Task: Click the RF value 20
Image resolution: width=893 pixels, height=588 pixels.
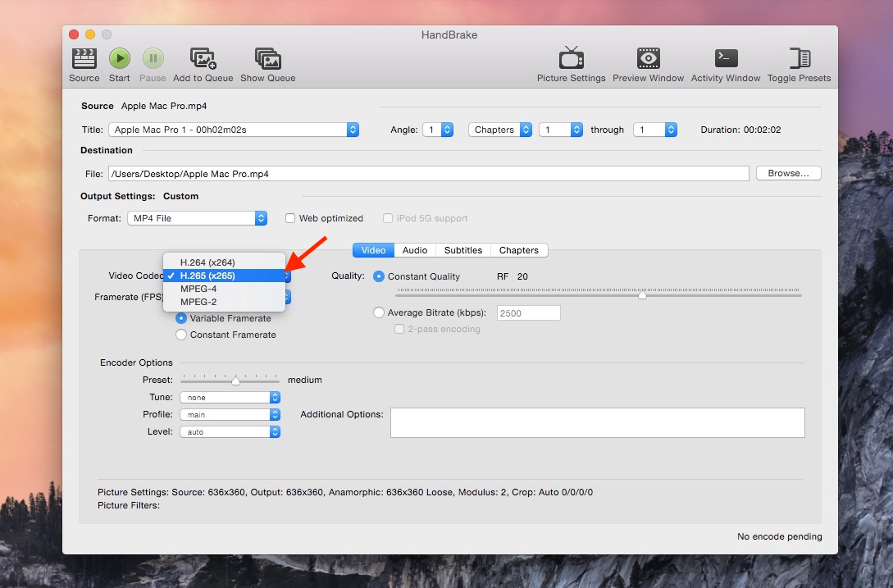Action: pyautogui.click(x=522, y=276)
